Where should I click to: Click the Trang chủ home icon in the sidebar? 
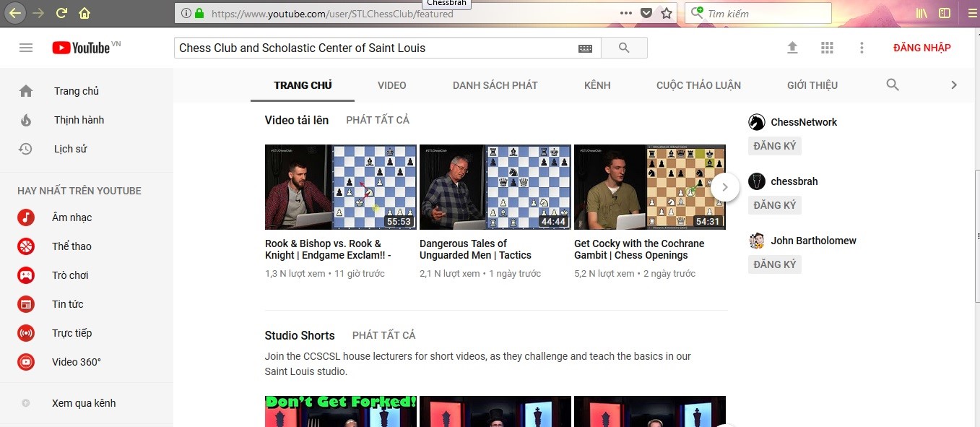tap(26, 91)
